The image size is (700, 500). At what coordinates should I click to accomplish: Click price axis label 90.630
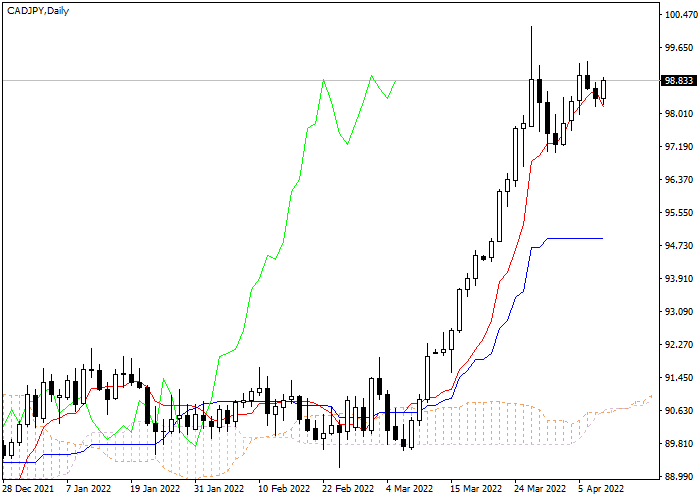[679, 411]
